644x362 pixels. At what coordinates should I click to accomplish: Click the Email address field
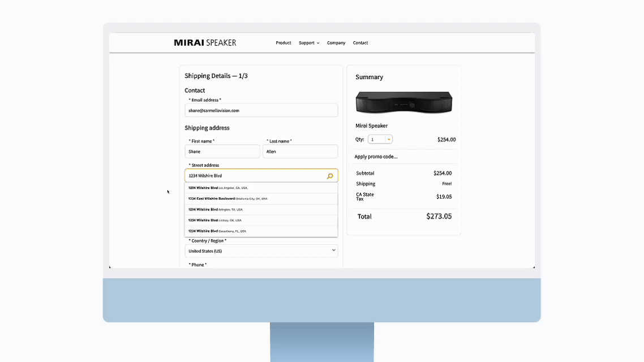point(261,110)
